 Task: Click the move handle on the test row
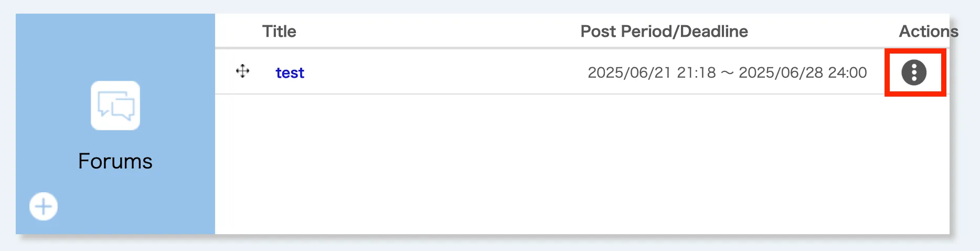[x=242, y=71]
